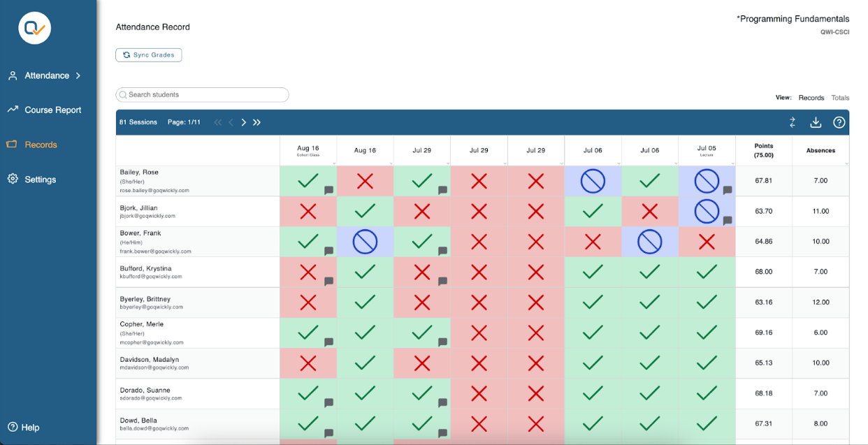This screenshot has width=868, height=445.
Task: Go to last page double-arrow icon
Action: 257,122
